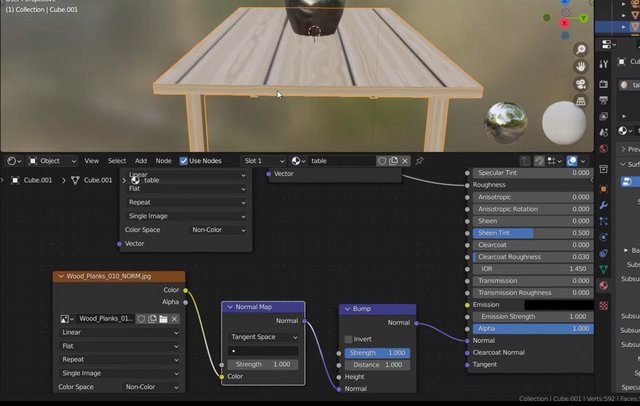Open image file with folder icon

(x=163, y=319)
